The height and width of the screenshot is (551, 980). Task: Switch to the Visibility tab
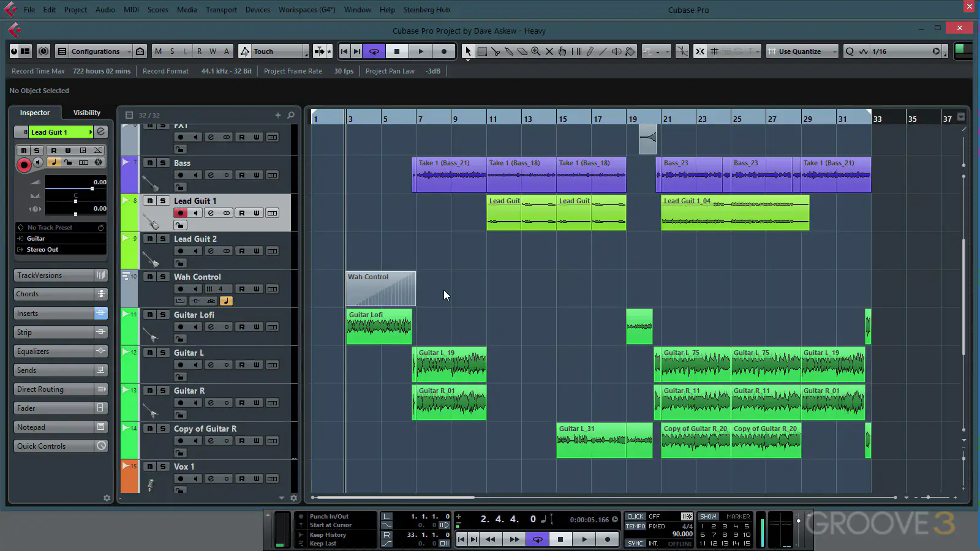pos(87,113)
